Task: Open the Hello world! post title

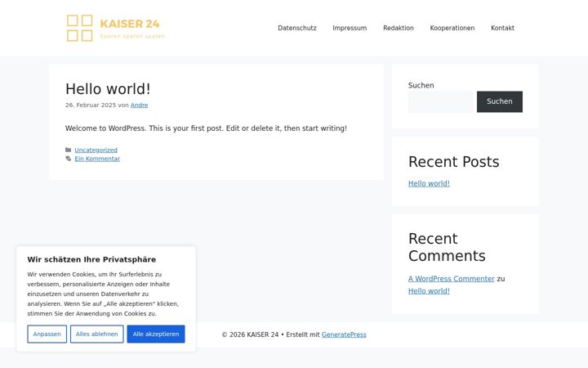Action: point(108,89)
